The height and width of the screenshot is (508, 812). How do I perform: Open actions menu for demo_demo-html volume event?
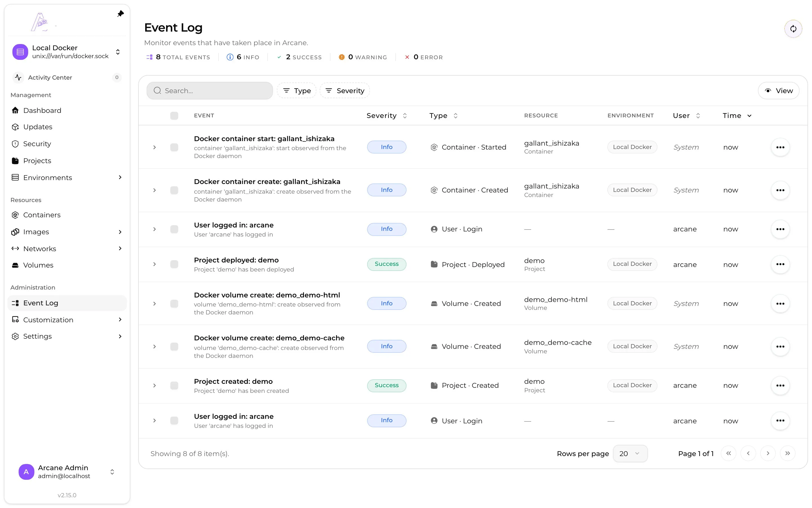[x=780, y=303]
